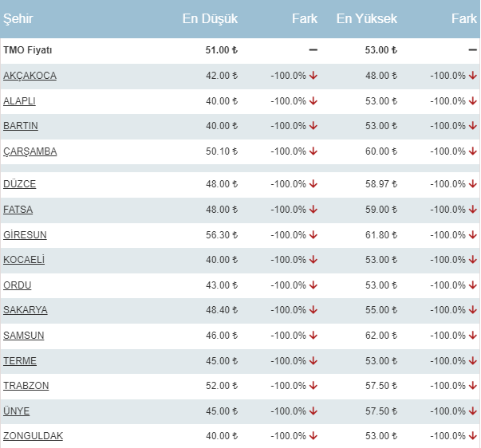Open the GİRESUN city link

click(x=25, y=235)
